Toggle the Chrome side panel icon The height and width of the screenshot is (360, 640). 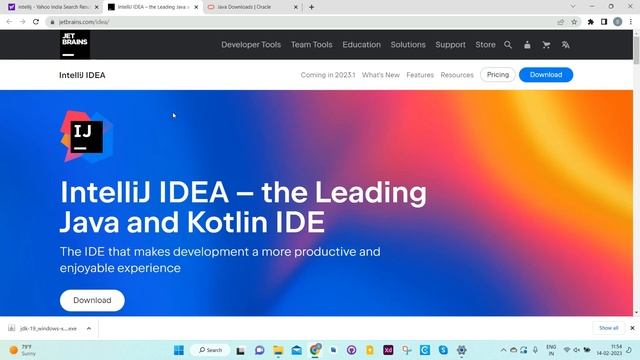point(604,22)
